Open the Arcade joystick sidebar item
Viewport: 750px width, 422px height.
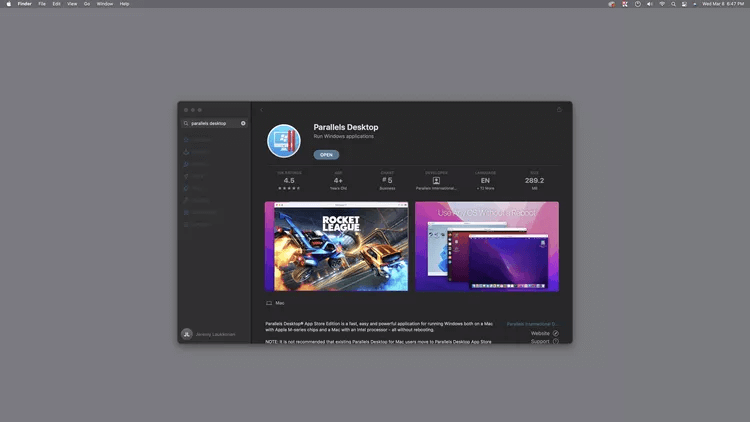click(197, 152)
